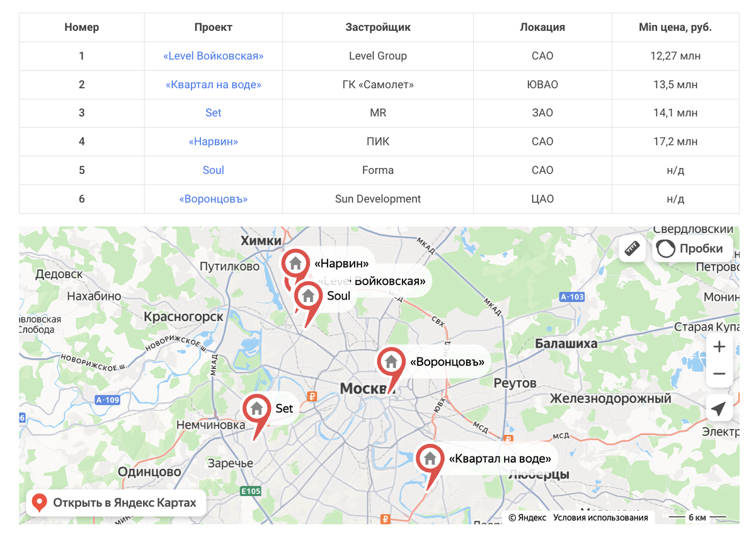Image resolution: width=756 pixels, height=537 pixels.
Task: Open the Soul project link in table
Action: pos(214,170)
